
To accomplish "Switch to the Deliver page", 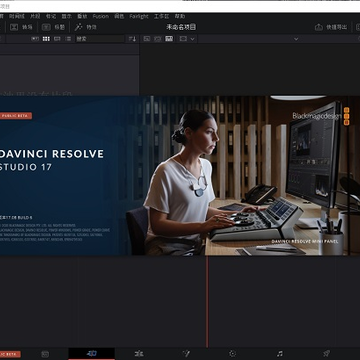I will coord(326,354).
